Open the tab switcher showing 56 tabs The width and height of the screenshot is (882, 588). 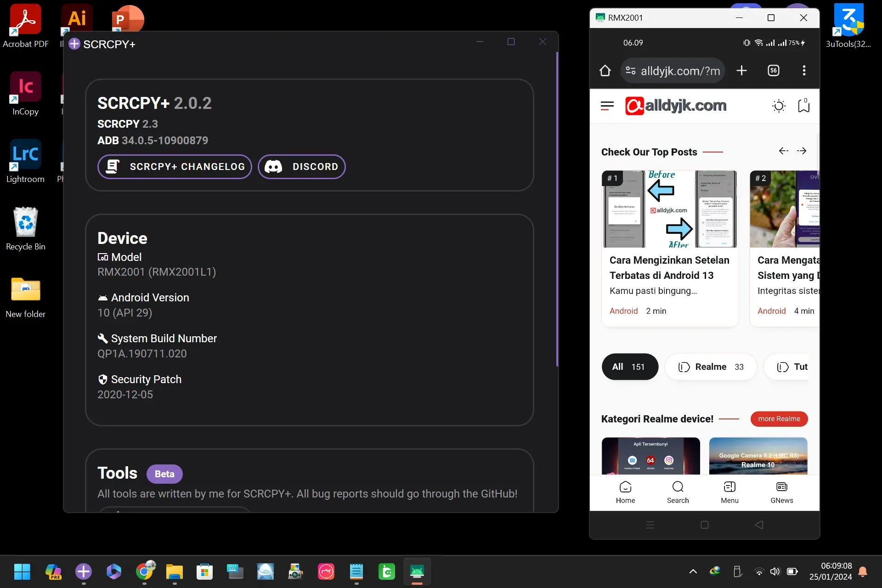point(774,71)
